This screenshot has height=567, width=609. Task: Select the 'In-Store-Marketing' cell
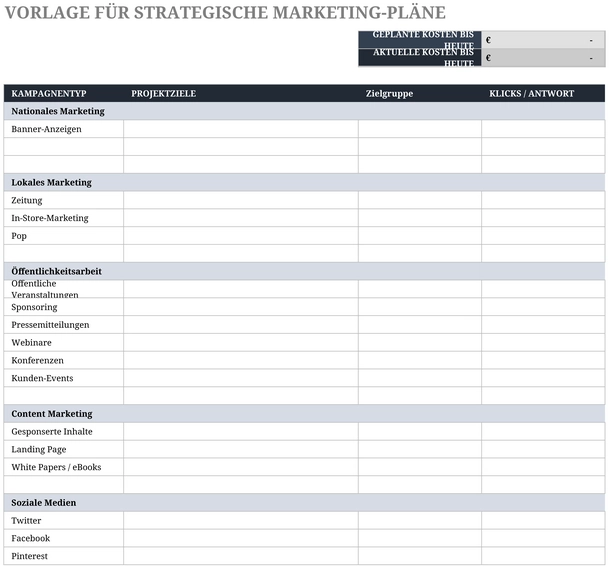click(64, 218)
